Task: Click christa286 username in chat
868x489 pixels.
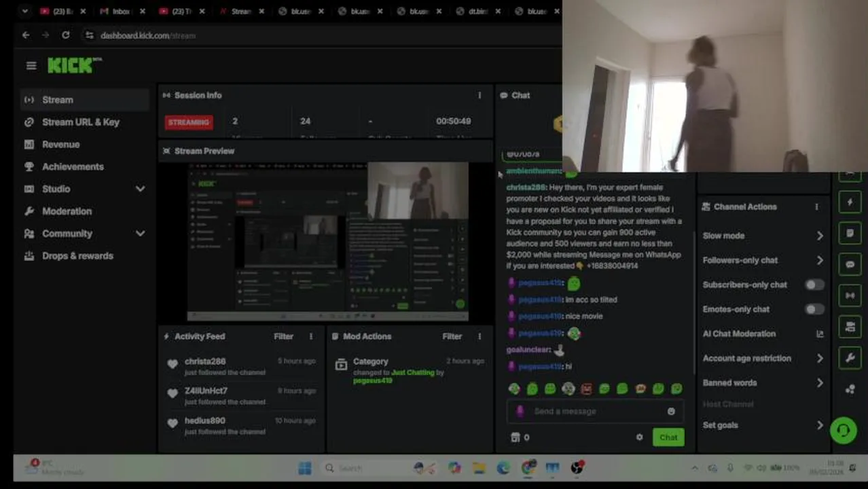Action: pyautogui.click(x=526, y=187)
